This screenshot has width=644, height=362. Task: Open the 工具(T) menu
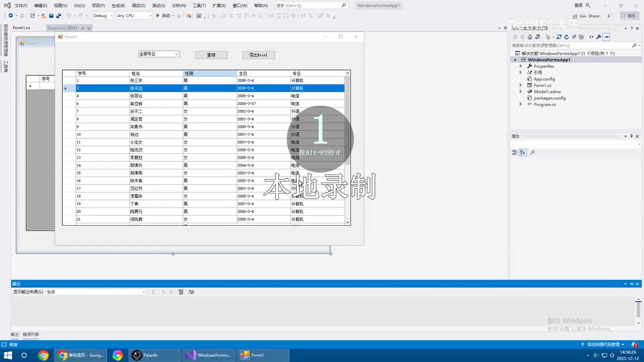[x=199, y=6]
